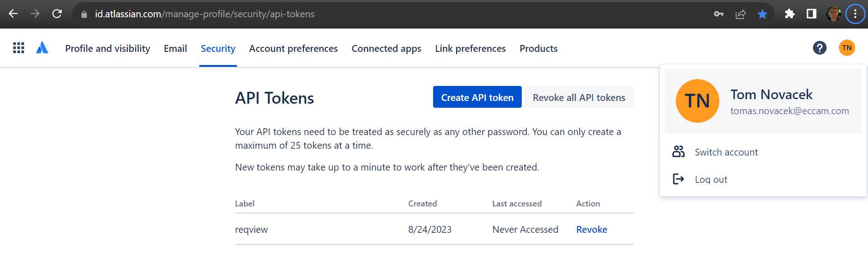The image size is (868, 261).
Task: Click the padlock site info icon
Action: 84,14
